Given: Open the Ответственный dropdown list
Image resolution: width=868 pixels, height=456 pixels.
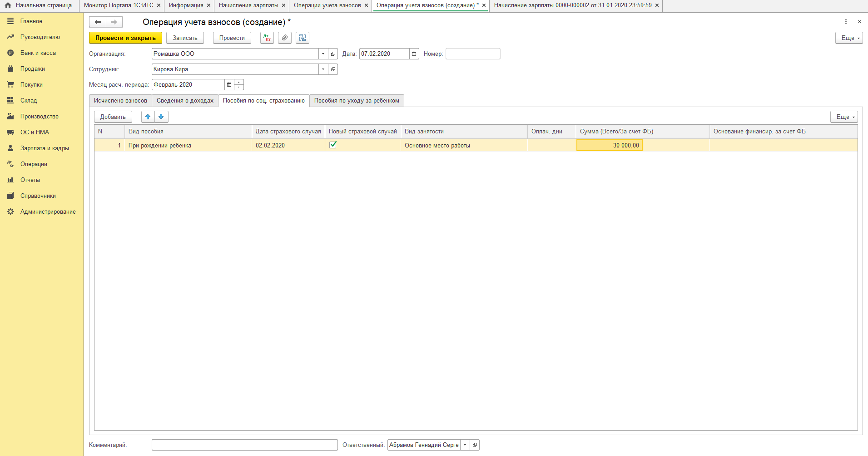Looking at the screenshot, I should pos(465,445).
